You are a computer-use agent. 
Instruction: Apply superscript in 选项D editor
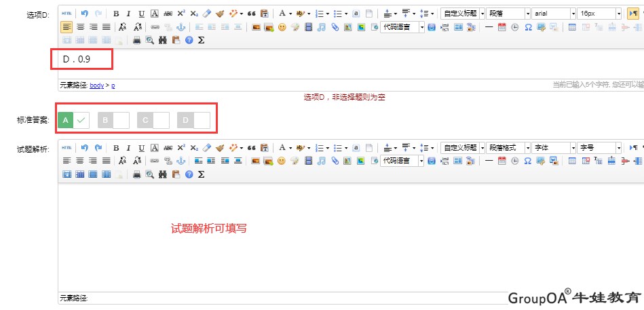[x=181, y=14]
